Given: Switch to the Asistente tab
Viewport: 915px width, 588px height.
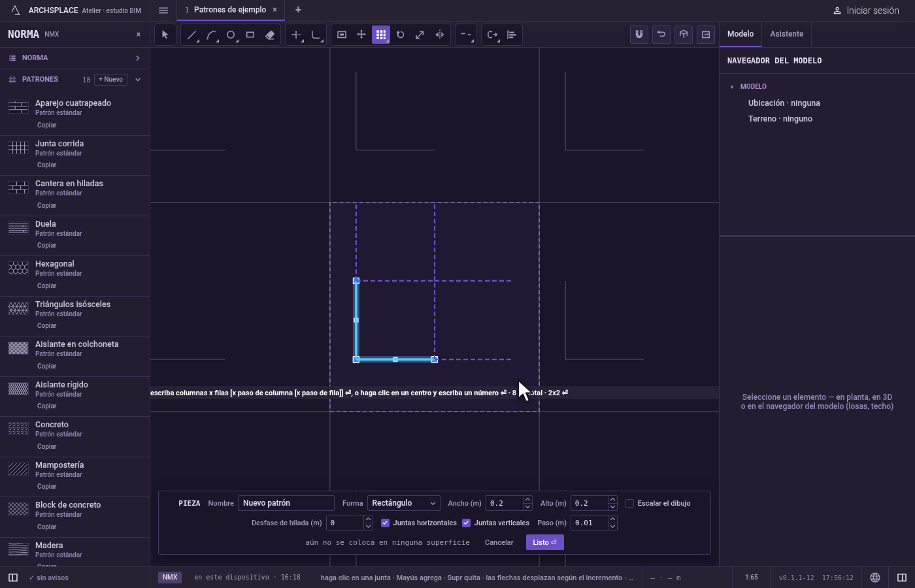Looking at the screenshot, I should (x=786, y=34).
